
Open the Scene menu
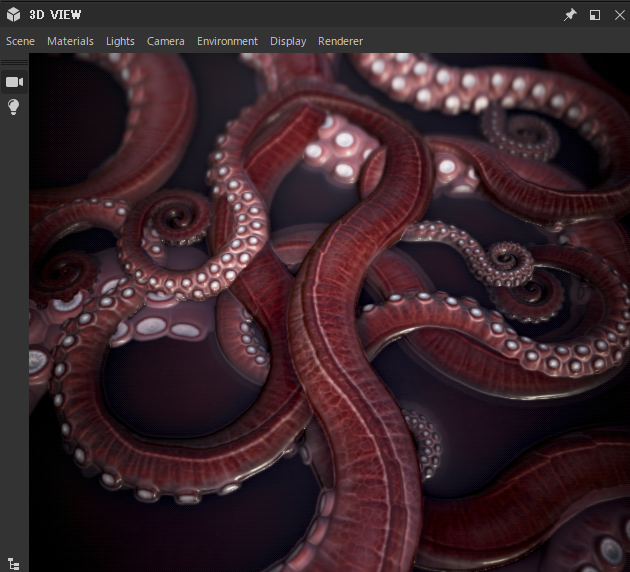tap(20, 41)
